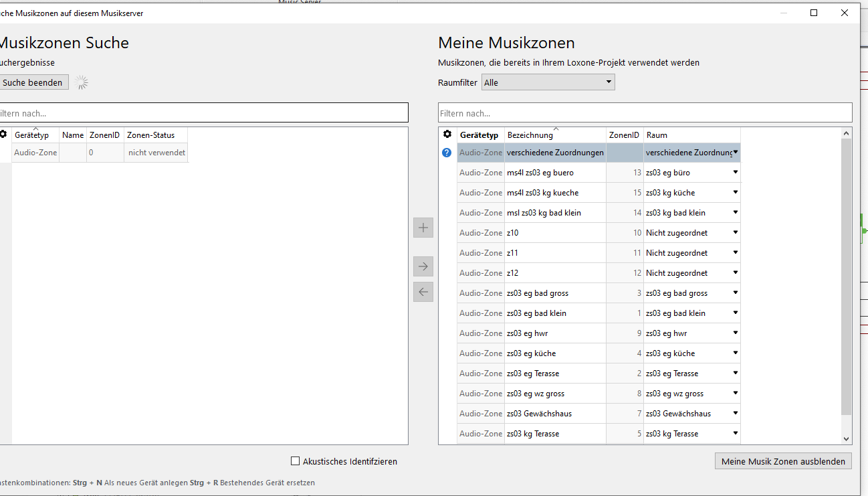
Task: Click the plus add-device icon button
Action: tap(423, 228)
